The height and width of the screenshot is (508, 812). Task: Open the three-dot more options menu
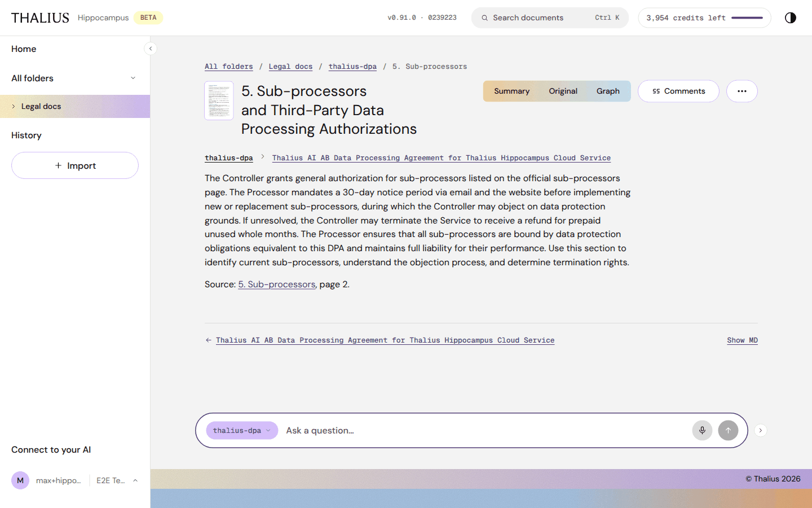point(742,91)
